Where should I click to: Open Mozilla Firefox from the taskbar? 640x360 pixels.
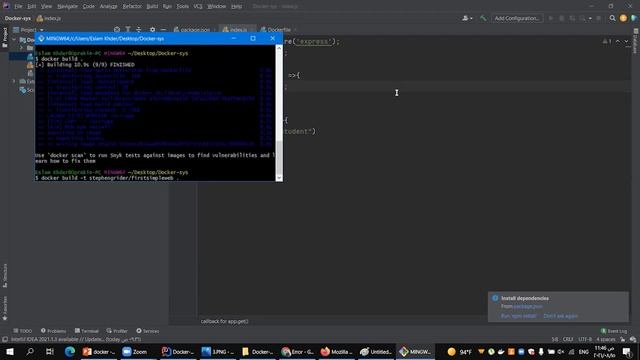[336, 351]
